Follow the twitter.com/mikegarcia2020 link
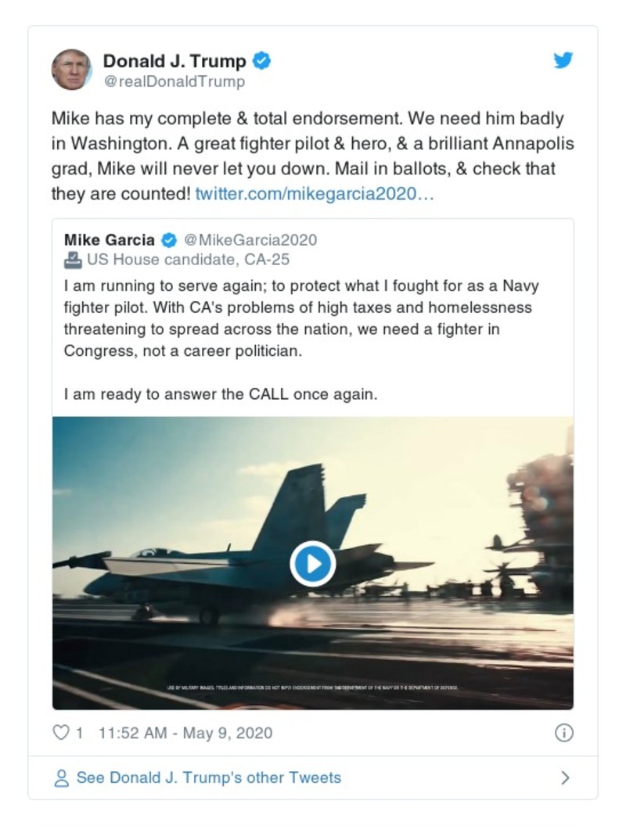 tap(314, 193)
